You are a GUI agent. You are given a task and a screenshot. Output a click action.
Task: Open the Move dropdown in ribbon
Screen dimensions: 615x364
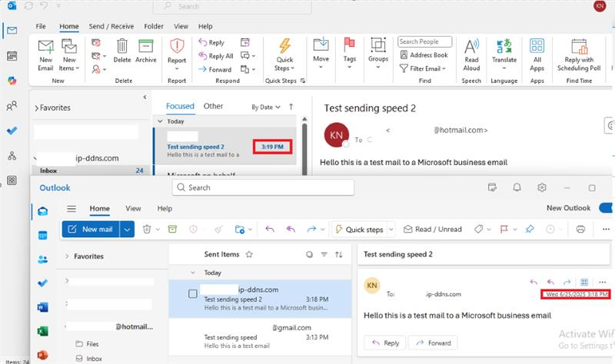point(321,53)
